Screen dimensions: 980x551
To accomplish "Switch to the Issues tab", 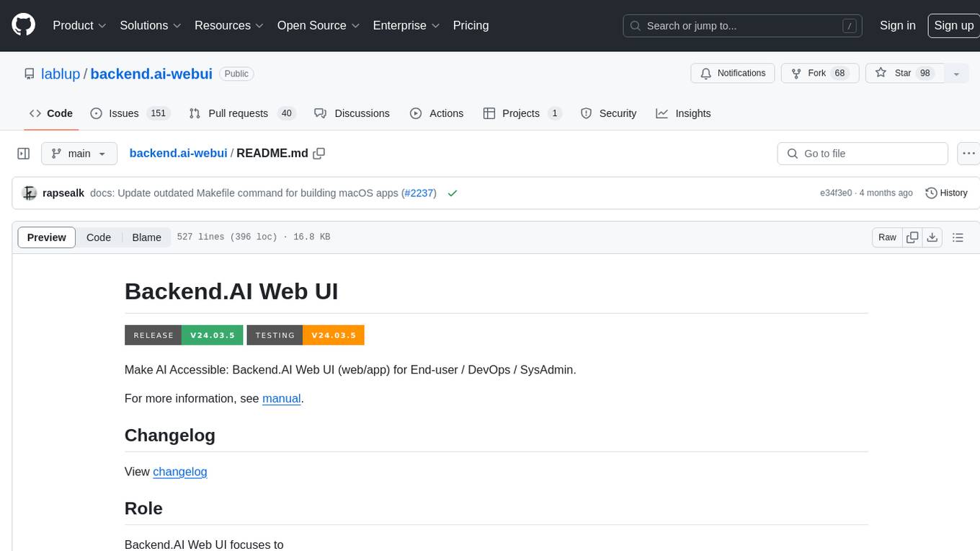I will click(x=130, y=113).
